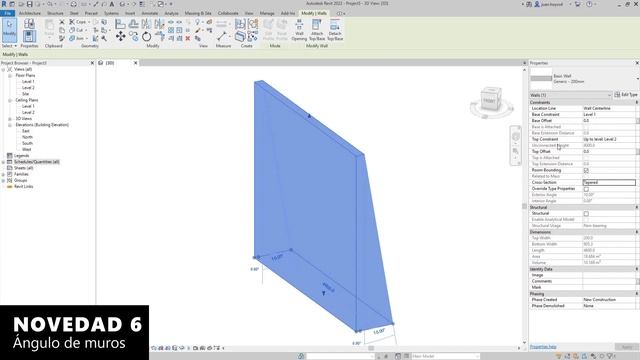
Task: Click the Comments field in Identity Data
Action: point(609,281)
